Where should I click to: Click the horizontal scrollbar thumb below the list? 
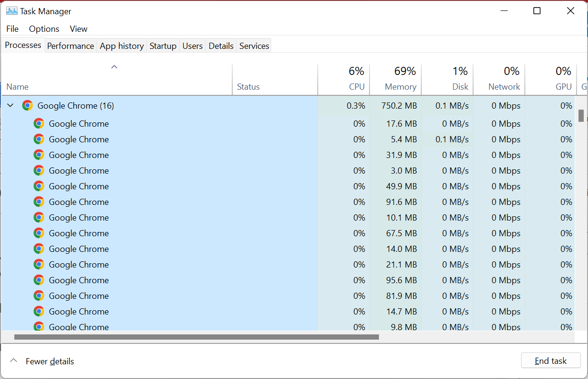197,337
